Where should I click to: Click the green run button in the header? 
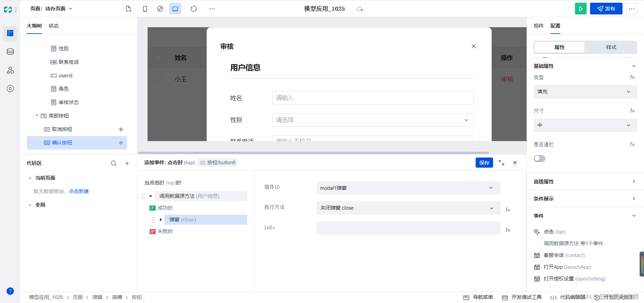tap(581, 8)
